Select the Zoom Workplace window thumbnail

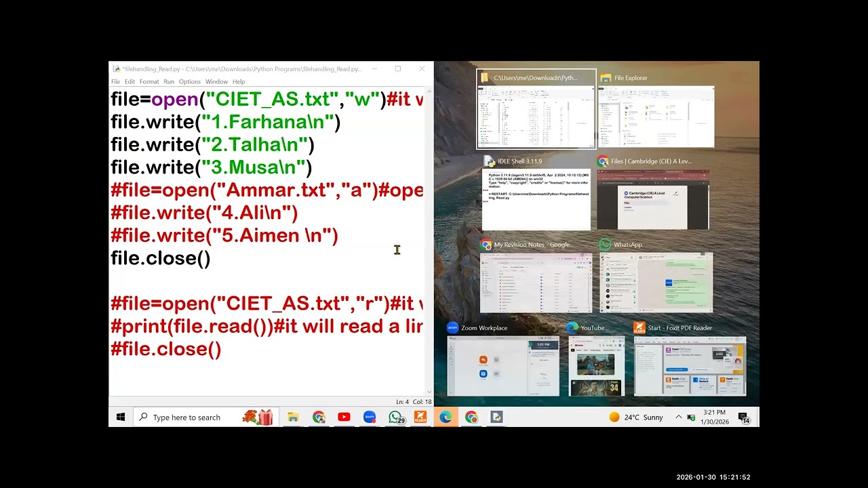(503, 366)
